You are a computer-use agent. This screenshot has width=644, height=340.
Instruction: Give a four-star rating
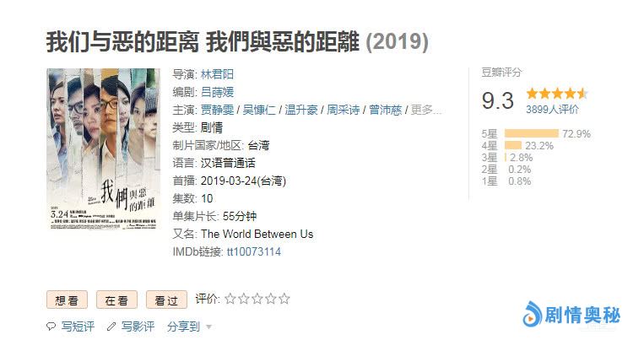271,299
